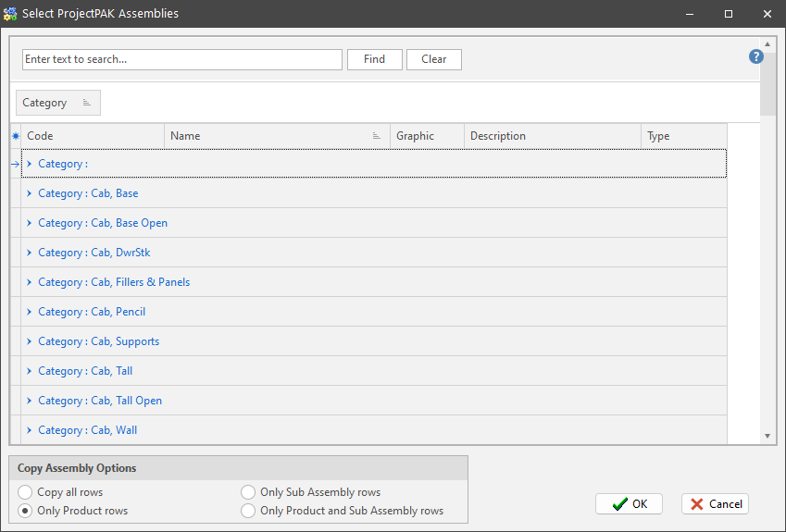Click the ProjectPAK app icon in title bar
This screenshot has height=532, width=786.
pyautogui.click(x=11, y=14)
